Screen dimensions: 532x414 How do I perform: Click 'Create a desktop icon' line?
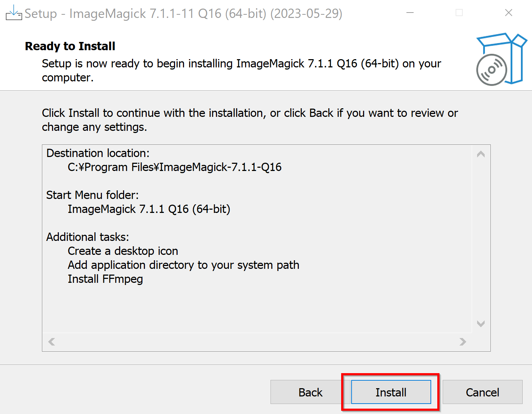coord(123,251)
